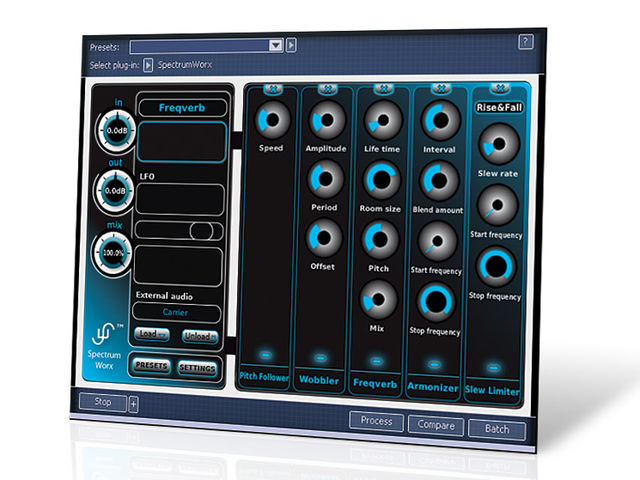Click the empty LFO display box

[180, 199]
